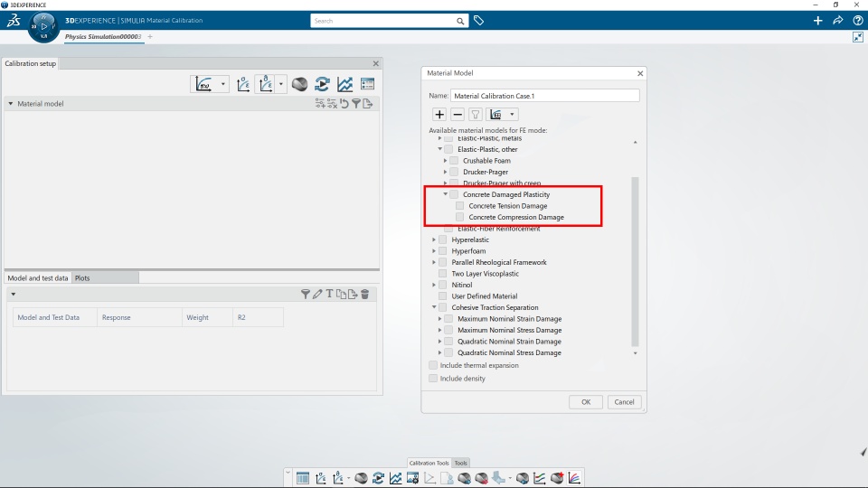Click the remove parameter sliders icon in Material model header
868x488 pixels.
click(x=332, y=103)
